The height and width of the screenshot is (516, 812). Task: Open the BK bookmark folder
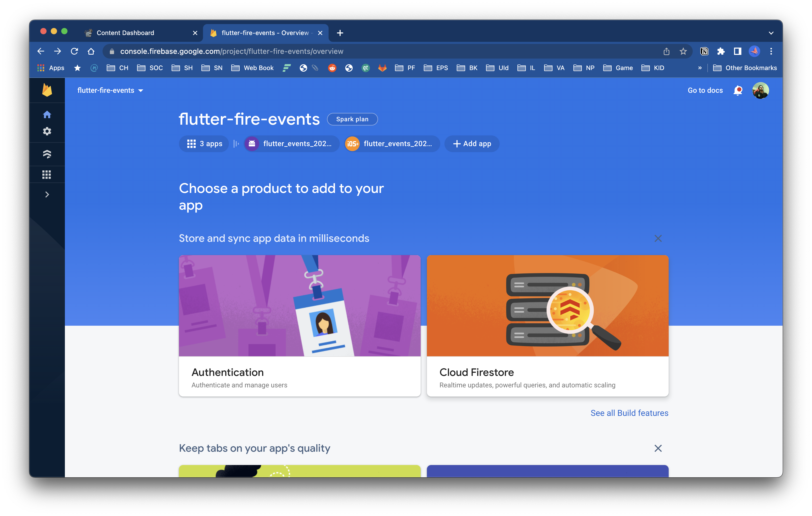click(467, 68)
